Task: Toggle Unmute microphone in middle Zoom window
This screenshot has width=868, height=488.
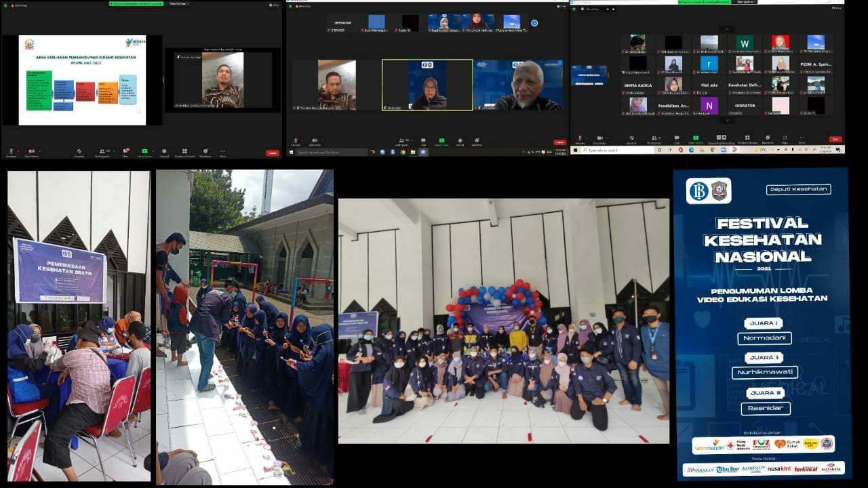Action: 296,143
